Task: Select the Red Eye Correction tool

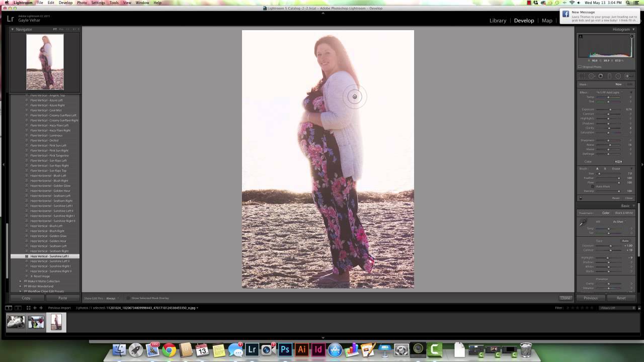Action: tap(601, 76)
